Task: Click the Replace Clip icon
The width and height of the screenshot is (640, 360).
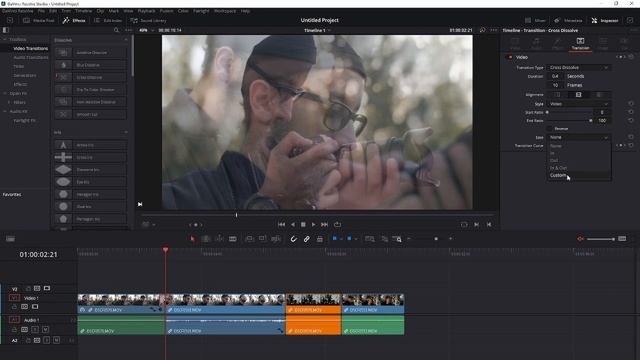Action: click(276, 239)
